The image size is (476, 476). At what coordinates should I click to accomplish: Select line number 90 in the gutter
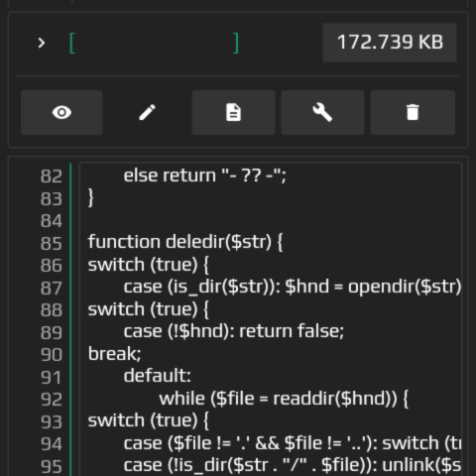52,355
